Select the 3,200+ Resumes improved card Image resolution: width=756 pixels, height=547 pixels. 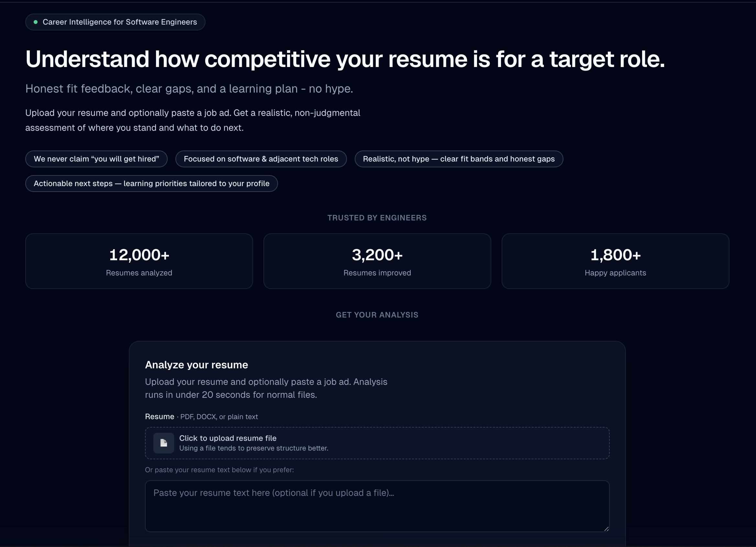[x=377, y=261]
